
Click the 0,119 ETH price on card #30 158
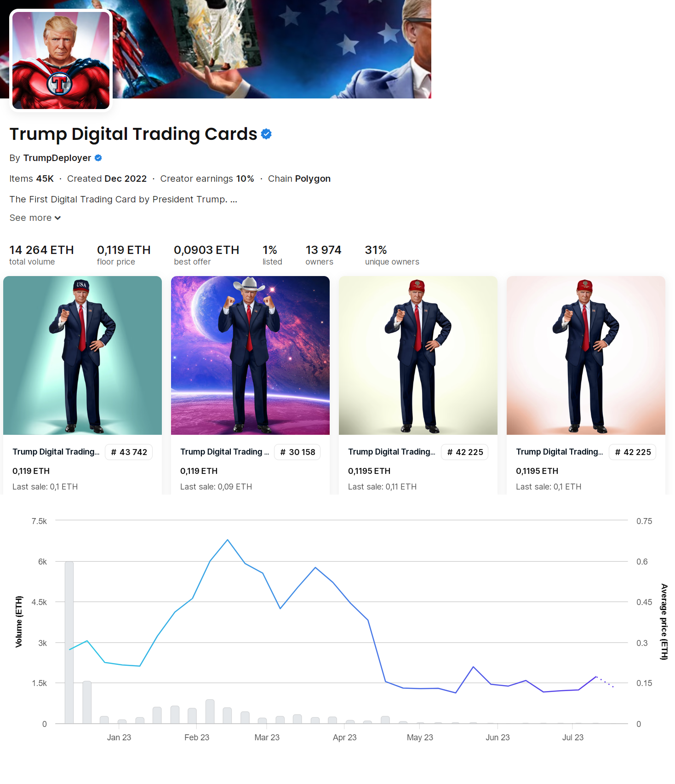[x=199, y=471]
